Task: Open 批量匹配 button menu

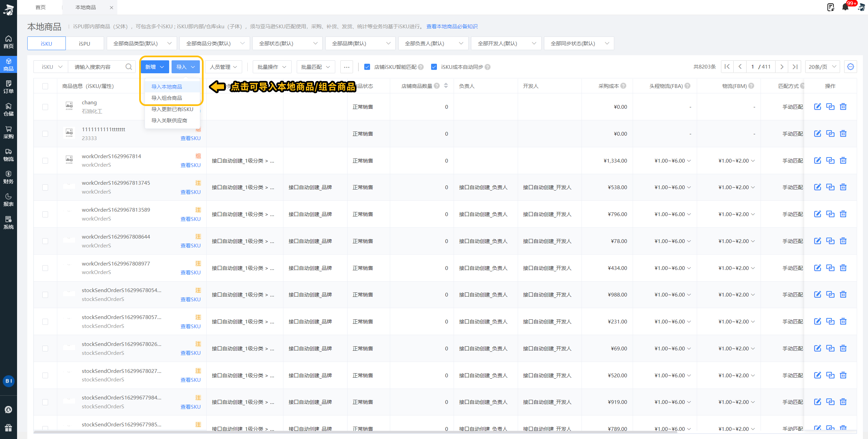Action: click(x=316, y=67)
